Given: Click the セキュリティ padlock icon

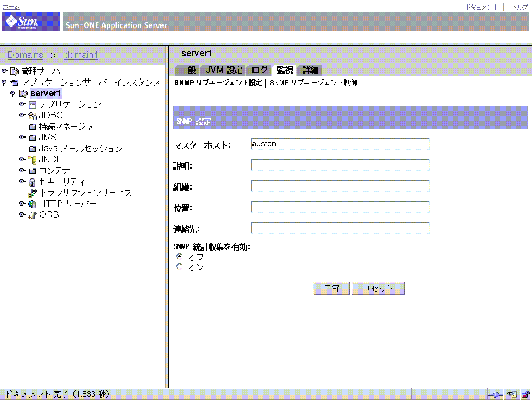Looking at the screenshot, I should [x=32, y=182].
